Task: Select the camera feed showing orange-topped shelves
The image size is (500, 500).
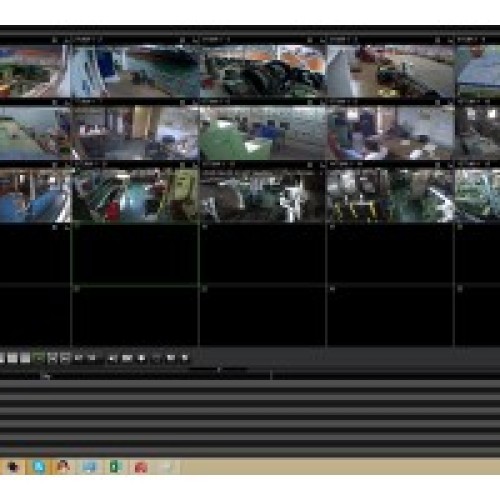Action: [263, 71]
